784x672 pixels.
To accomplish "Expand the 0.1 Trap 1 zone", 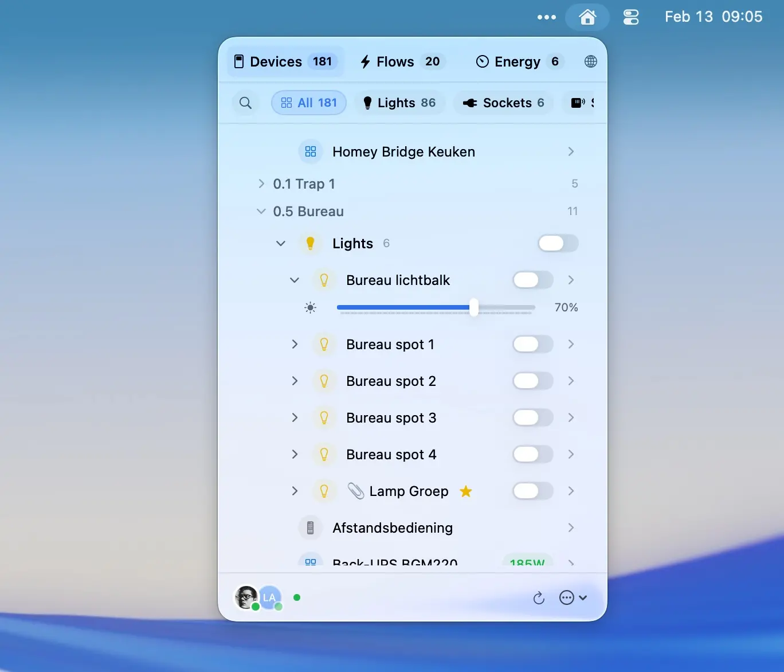I will [261, 183].
